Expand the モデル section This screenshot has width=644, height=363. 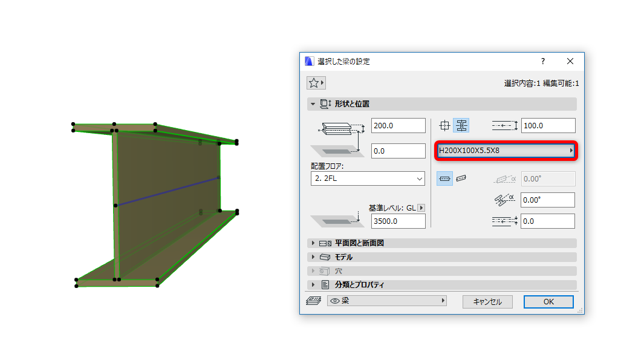pos(313,257)
